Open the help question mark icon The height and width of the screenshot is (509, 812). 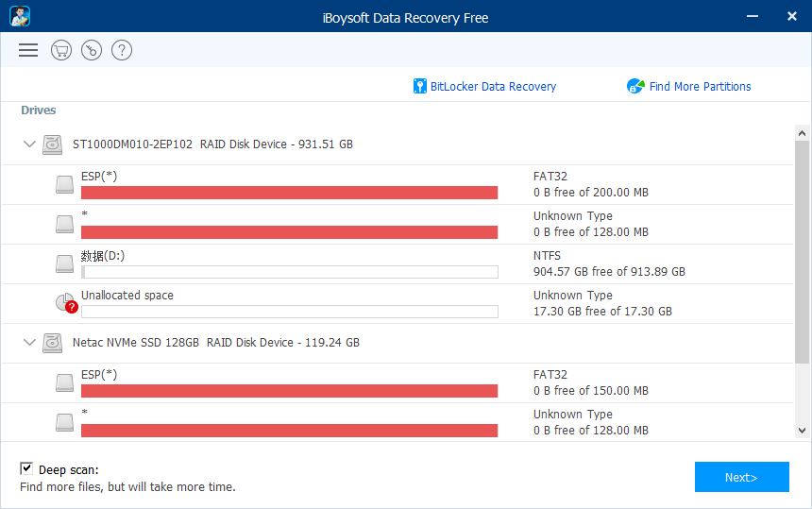122,51
